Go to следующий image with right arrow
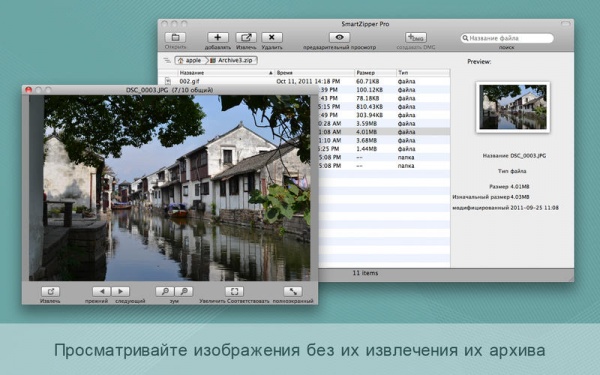 (121, 292)
